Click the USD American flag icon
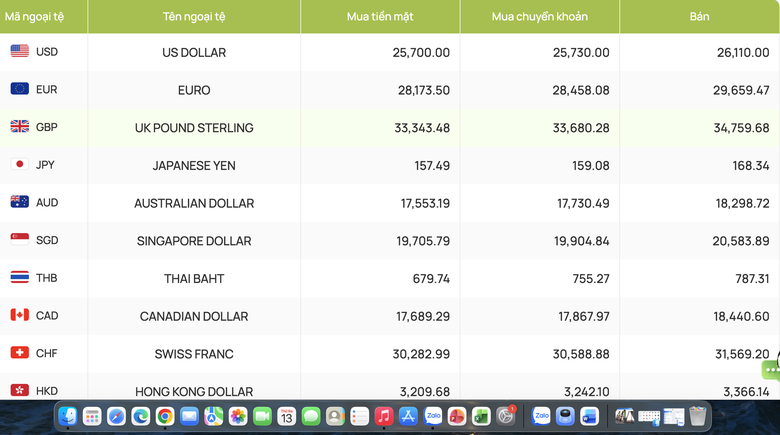Screen dimensions: 780x435 click(20, 51)
